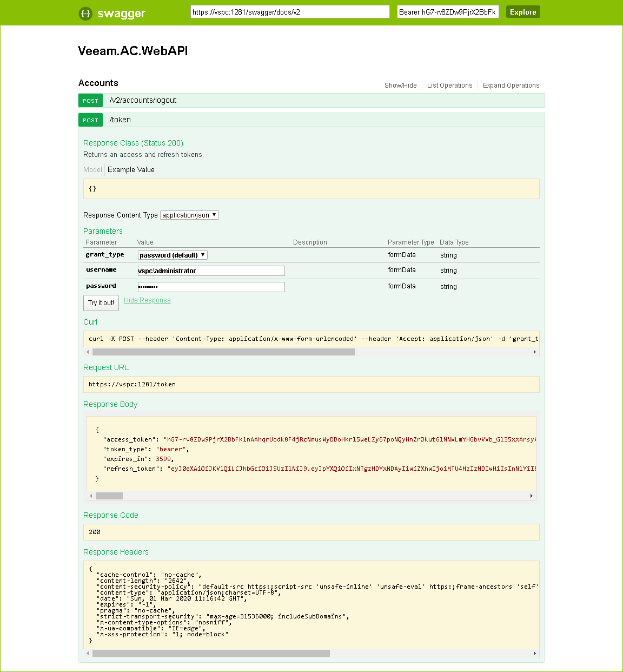Click the Try it out! button

coord(101,303)
